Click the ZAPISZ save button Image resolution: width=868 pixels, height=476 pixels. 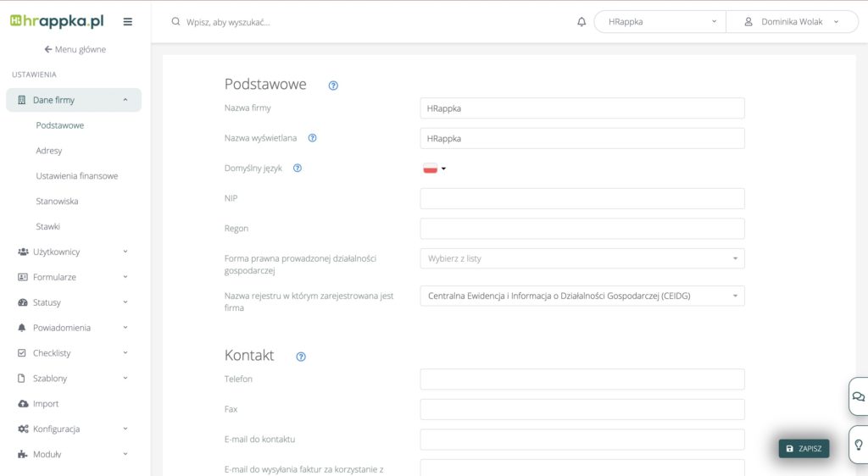point(804,449)
